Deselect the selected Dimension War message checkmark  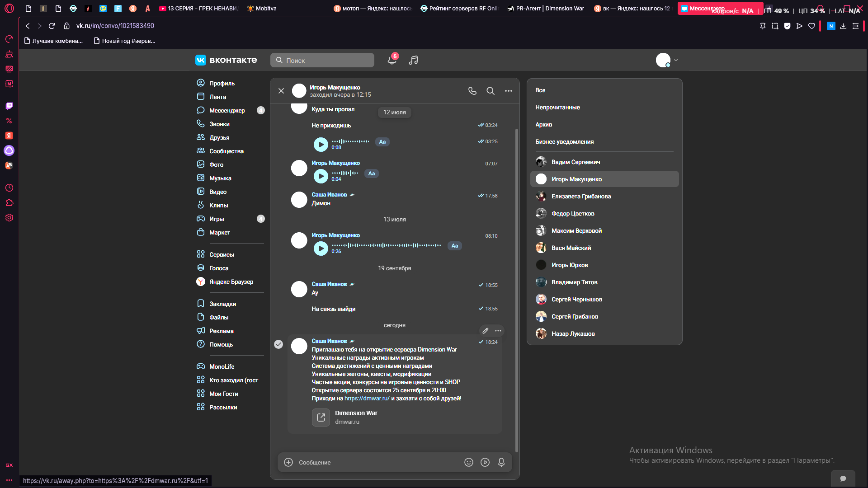click(x=278, y=344)
